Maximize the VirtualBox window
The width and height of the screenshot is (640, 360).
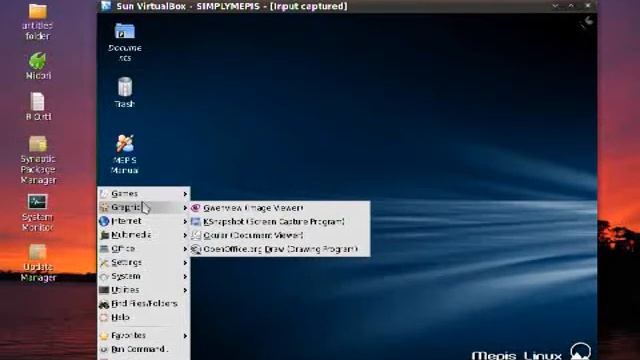pyautogui.click(x=571, y=6)
